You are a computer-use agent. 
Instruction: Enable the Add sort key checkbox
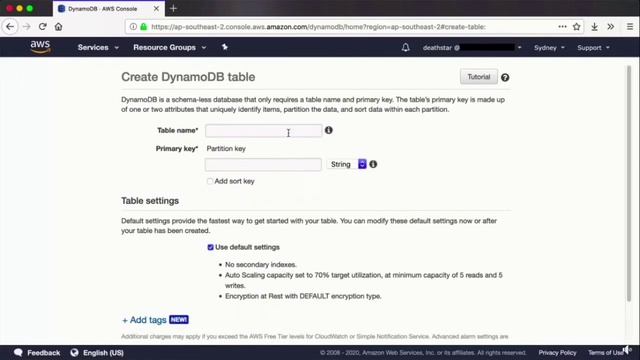click(210, 181)
